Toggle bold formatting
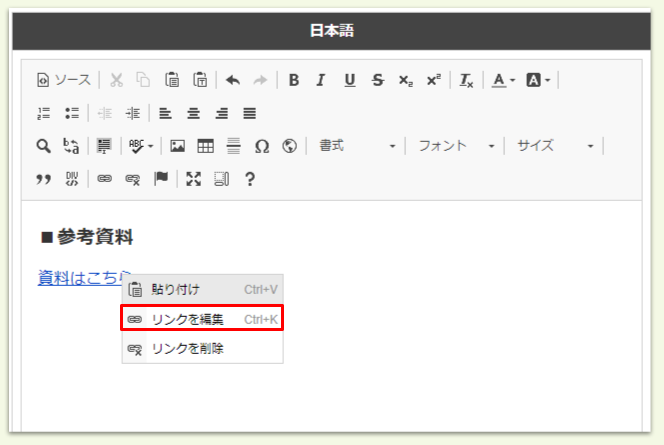Image resolution: width=664 pixels, height=445 pixels. click(293, 80)
